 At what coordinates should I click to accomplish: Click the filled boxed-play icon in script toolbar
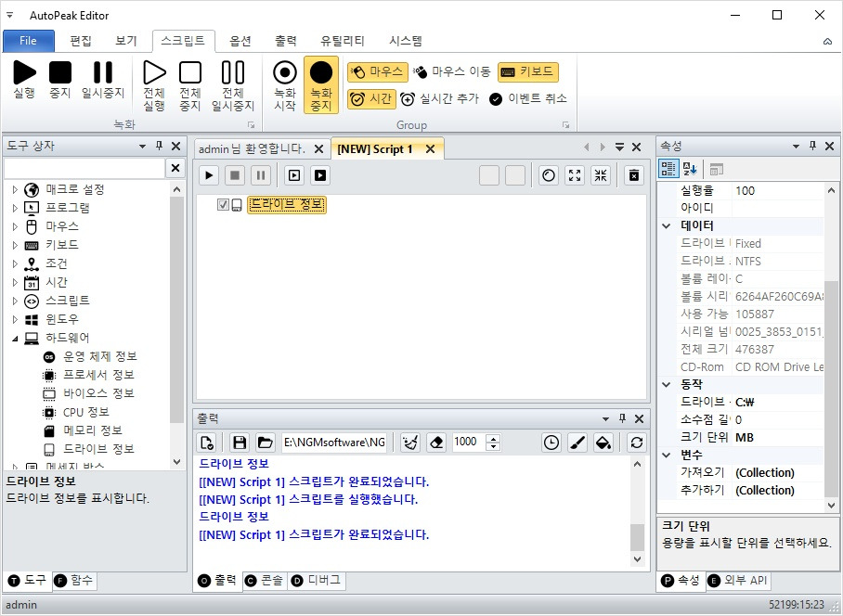[x=320, y=175]
